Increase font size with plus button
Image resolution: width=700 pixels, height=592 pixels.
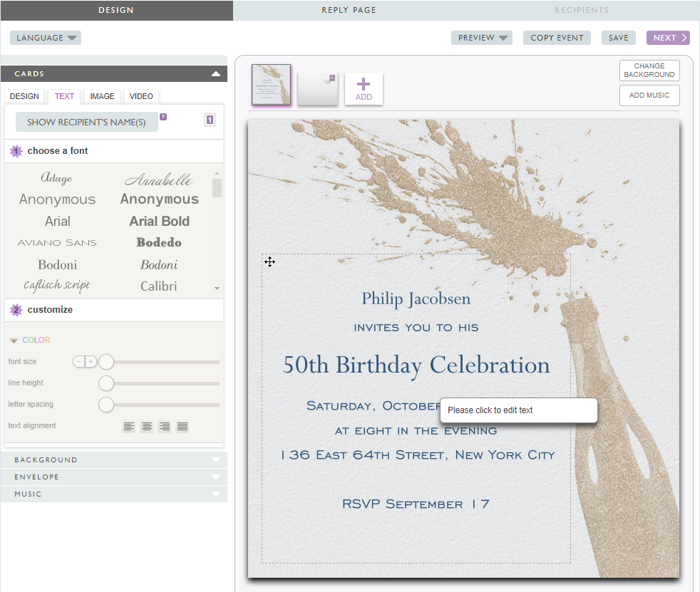click(91, 362)
